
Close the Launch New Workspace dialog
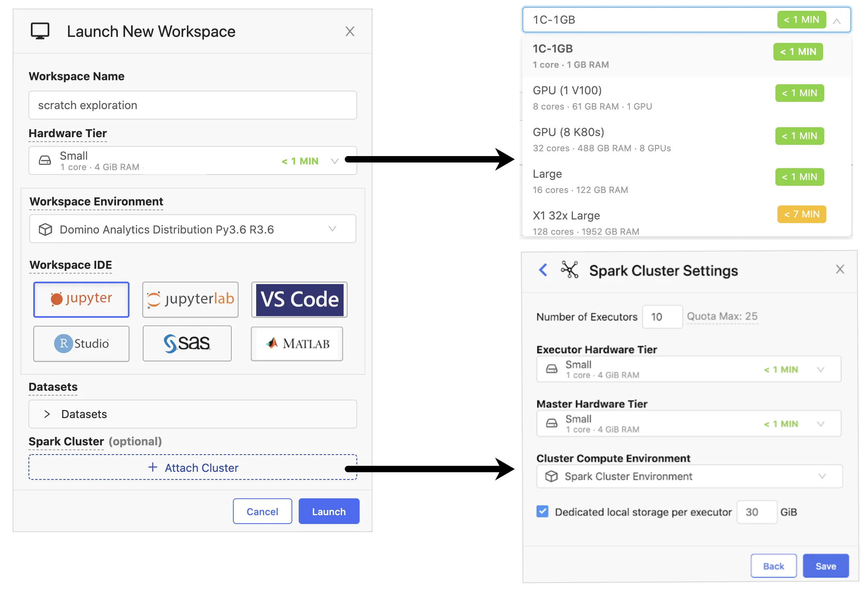[350, 31]
